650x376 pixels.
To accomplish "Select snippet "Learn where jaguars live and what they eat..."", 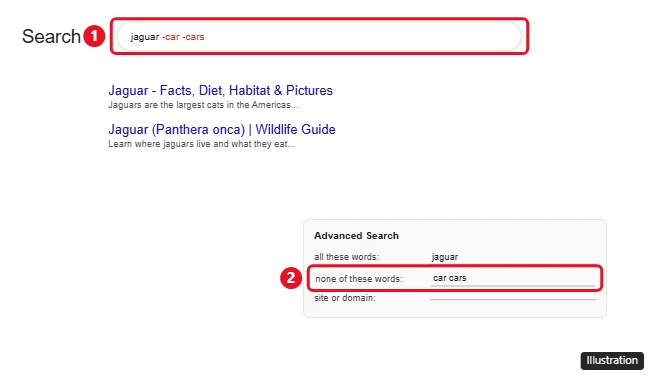I will [201, 144].
